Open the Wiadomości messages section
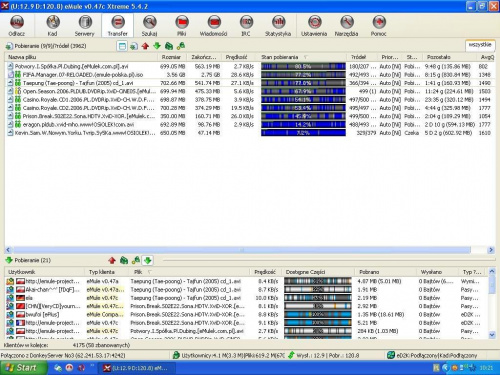 click(x=214, y=26)
